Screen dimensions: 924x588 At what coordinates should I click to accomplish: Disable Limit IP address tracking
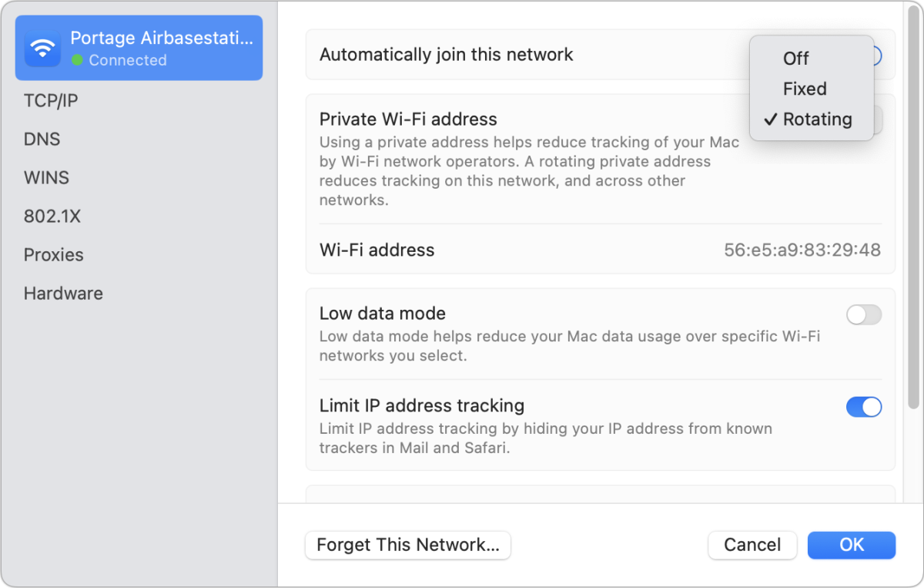click(x=864, y=406)
